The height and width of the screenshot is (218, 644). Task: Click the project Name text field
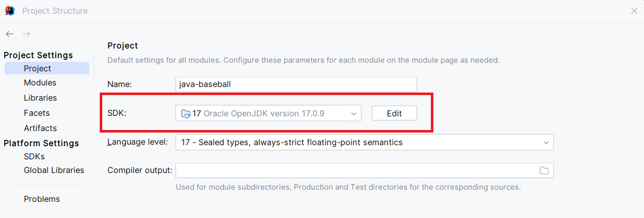[x=296, y=84]
